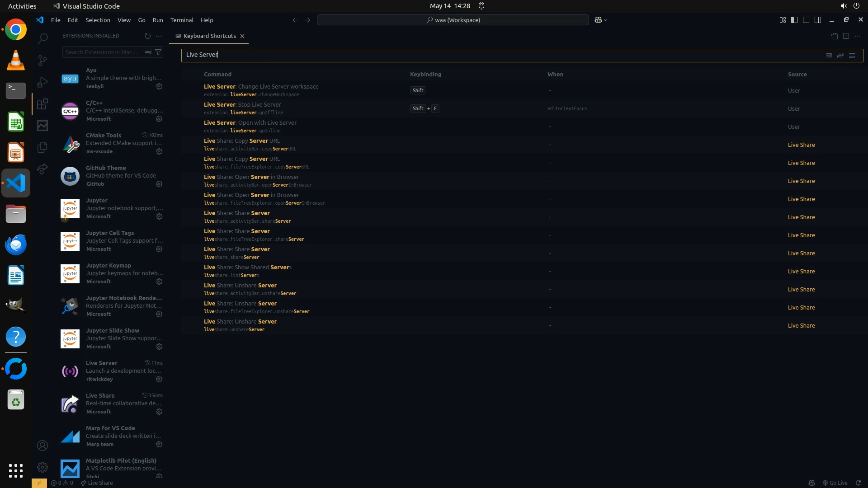Image resolution: width=868 pixels, height=488 pixels.
Task: Toggle sort by precedence for keybindings
Action: pos(840,56)
